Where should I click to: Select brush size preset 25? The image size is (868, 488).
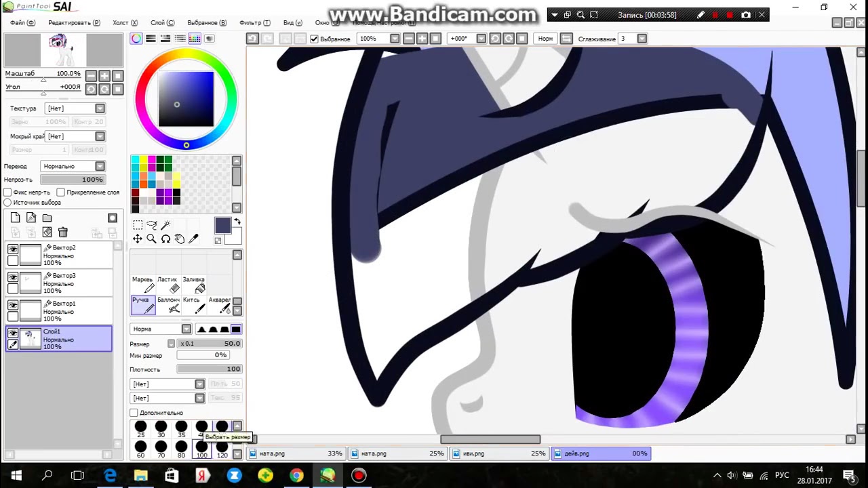(x=140, y=429)
